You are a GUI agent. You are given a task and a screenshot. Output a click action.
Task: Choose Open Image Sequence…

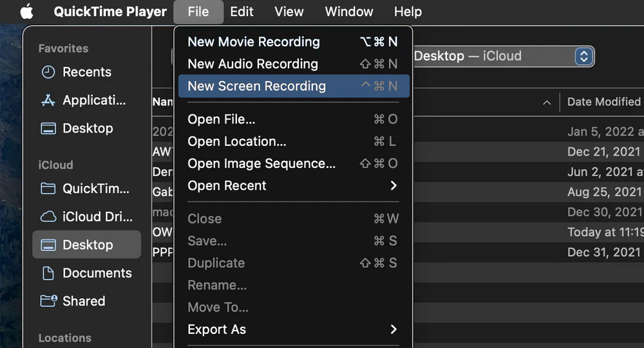click(x=294, y=163)
